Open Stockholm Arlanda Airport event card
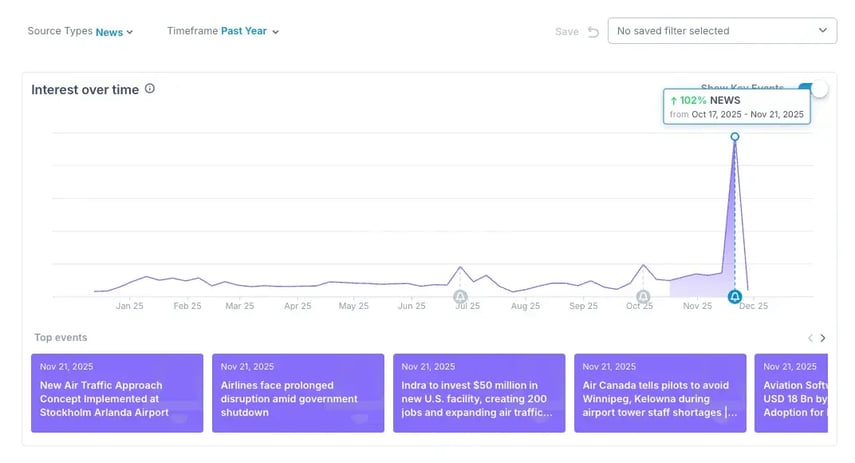The image size is (855, 463). pyautogui.click(x=117, y=393)
